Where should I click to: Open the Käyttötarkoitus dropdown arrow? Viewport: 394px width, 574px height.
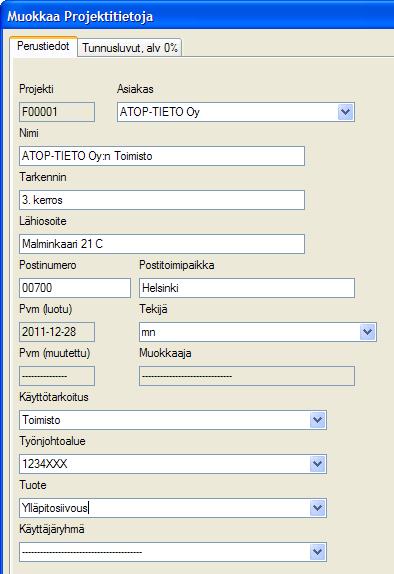[x=317, y=420]
